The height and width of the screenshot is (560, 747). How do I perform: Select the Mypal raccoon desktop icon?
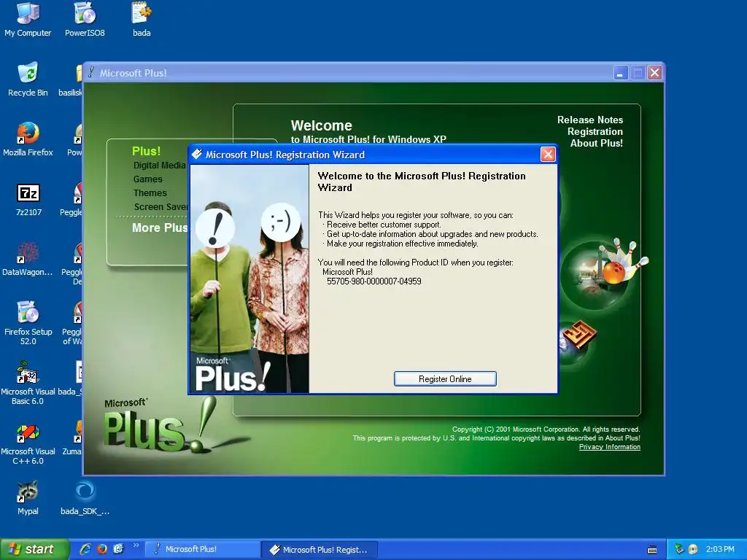[28, 499]
